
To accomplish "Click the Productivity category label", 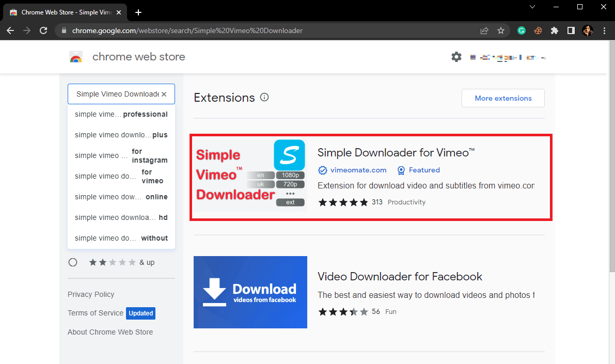I will pos(406,202).
